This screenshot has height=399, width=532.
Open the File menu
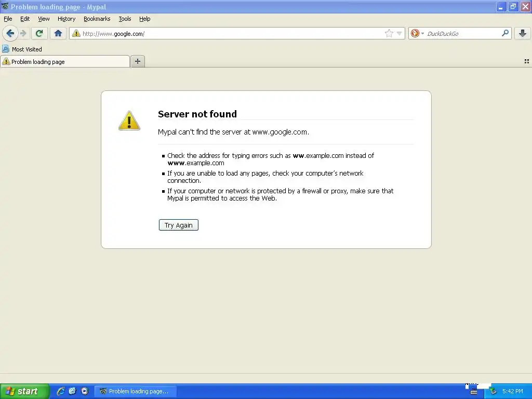coord(8,19)
